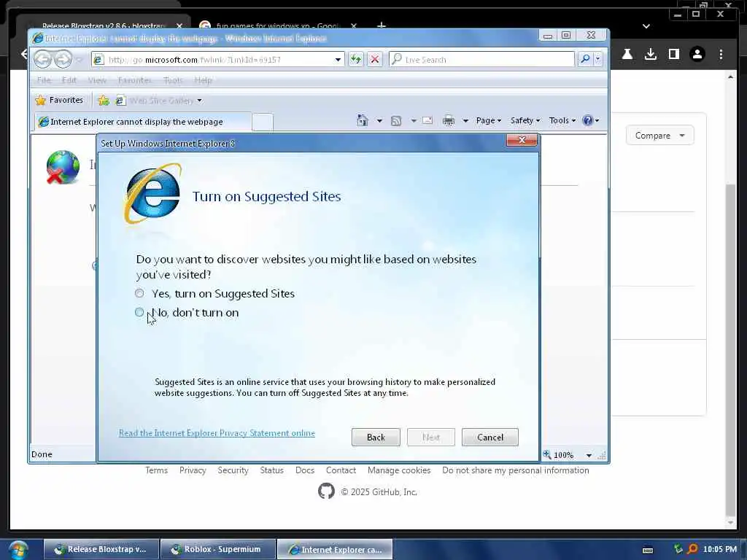Switch to Roblox - Supermium taskbar item

(218, 549)
